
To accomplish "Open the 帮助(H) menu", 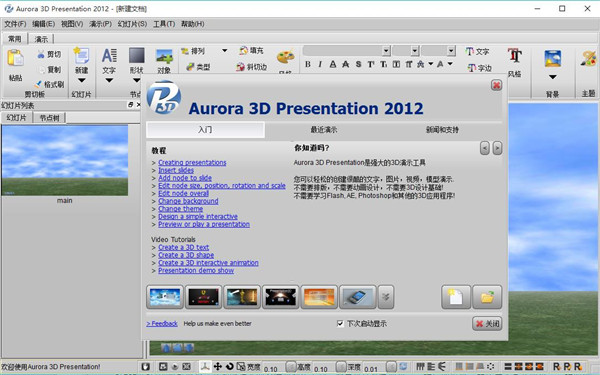I will (x=192, y=24).
